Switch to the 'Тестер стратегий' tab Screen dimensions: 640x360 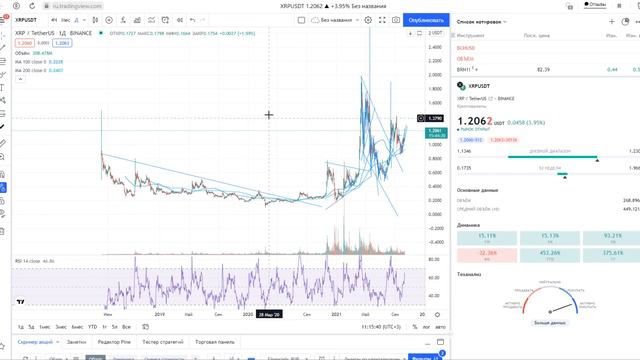163,342
